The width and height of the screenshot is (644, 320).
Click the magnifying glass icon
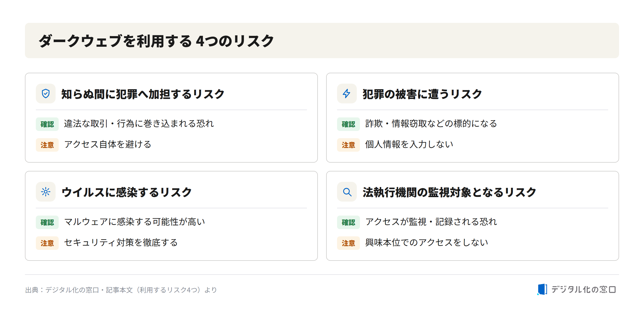point(347,192)
